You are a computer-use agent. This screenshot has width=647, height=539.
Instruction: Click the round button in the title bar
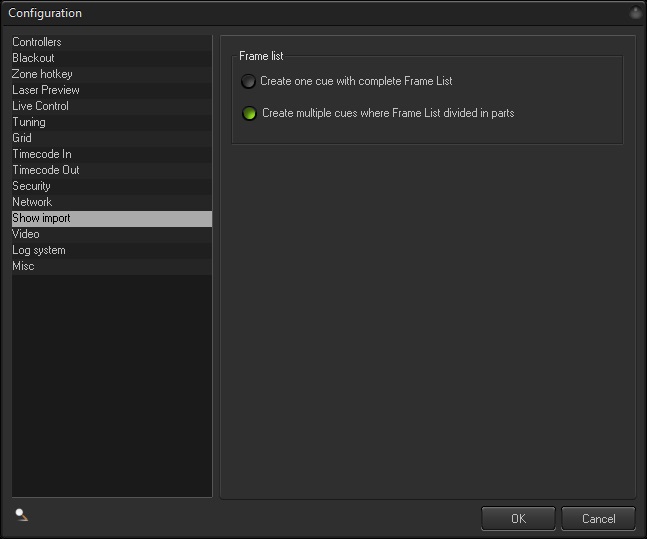(x=635, y=13)
